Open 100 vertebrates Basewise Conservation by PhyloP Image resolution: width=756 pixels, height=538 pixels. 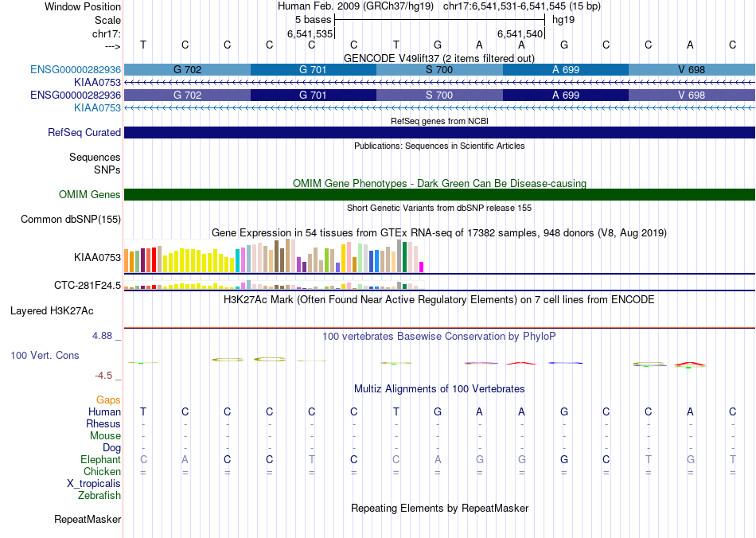point(439,337)
